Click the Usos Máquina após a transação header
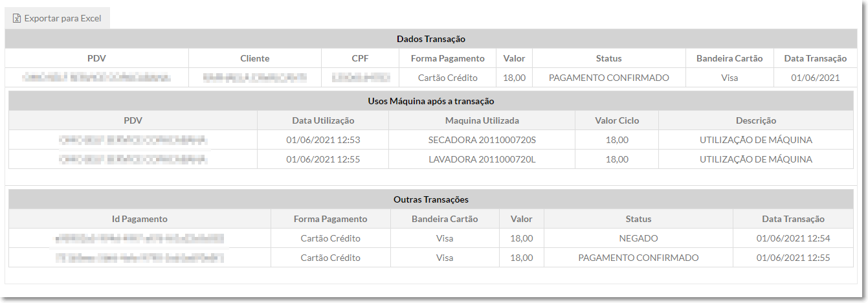Viewport: 868px width, 303px height. [431, 101]
